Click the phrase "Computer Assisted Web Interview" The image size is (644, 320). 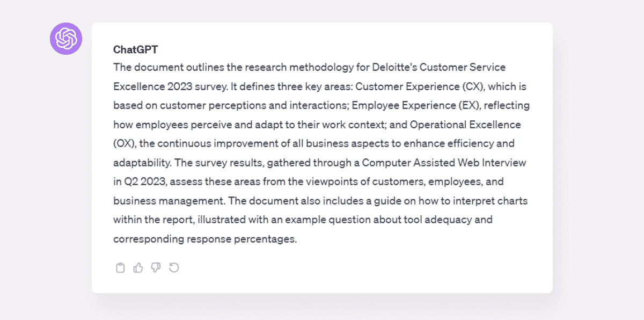coord(444,162)
